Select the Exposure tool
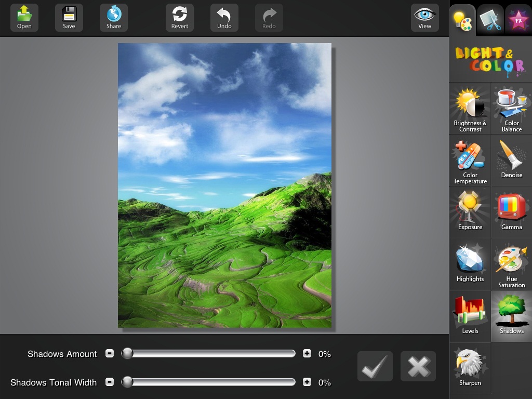This screenshot has height=399, width=532. [470, 212]
